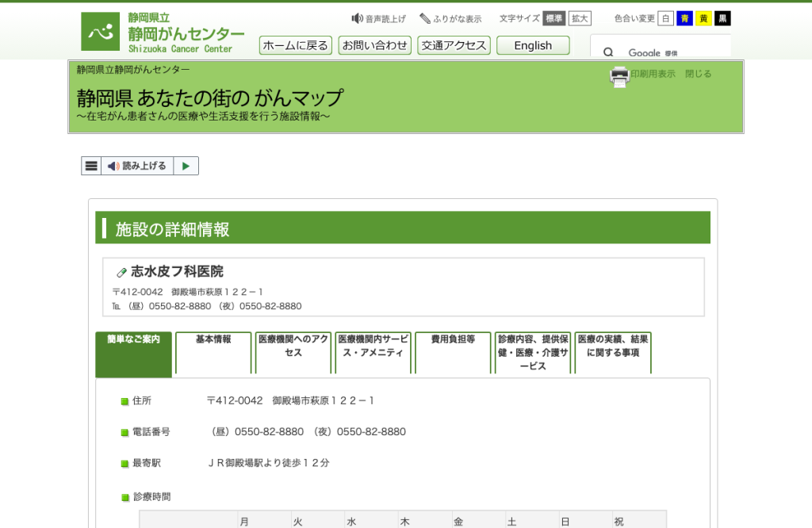The height and width of the screenshot is (528, 812).
Task: Click 閉じる link
Action: click(x=698, y=74)
